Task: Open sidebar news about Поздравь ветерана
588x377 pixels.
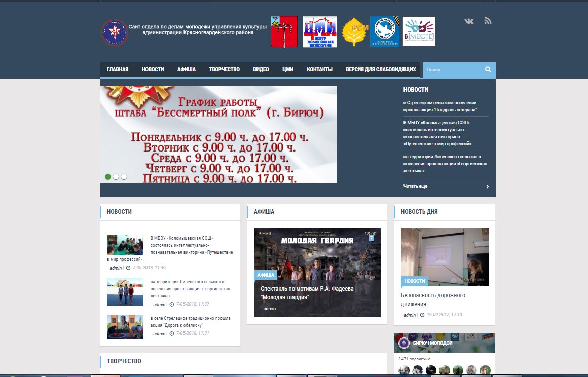Action: (x=440, y=106)
